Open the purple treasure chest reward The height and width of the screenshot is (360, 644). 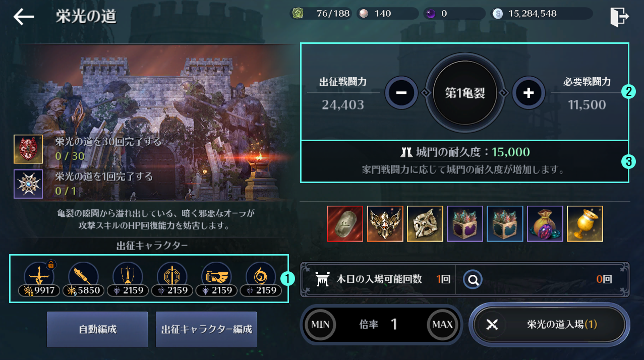point(465,223)
